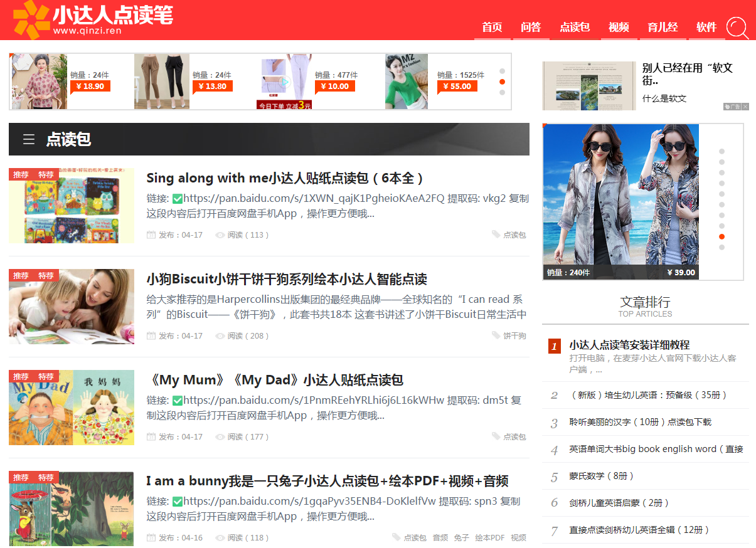Close the 软文街 ad with X icon

745,107
